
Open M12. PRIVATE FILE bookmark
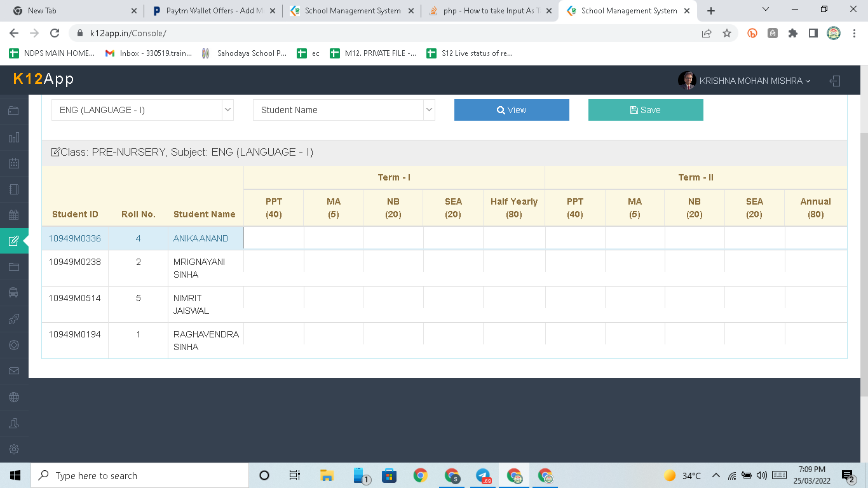[x=374, y=53]
